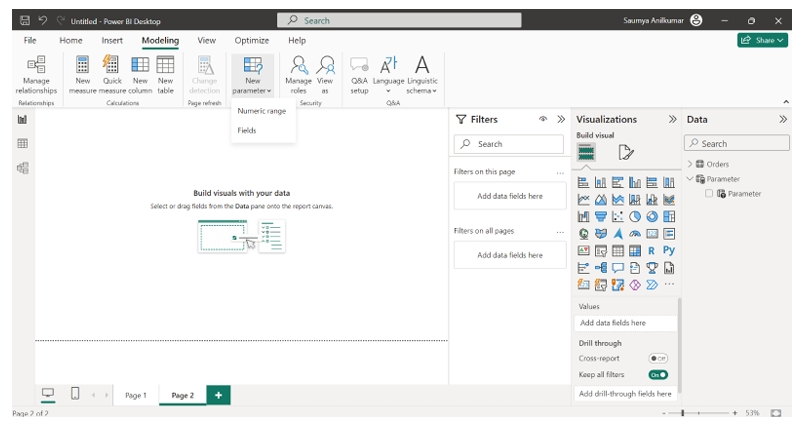The image size is (812, 429).
Task: Choose Numeric range from parameter menu
Action: click(x=262, y=111)
